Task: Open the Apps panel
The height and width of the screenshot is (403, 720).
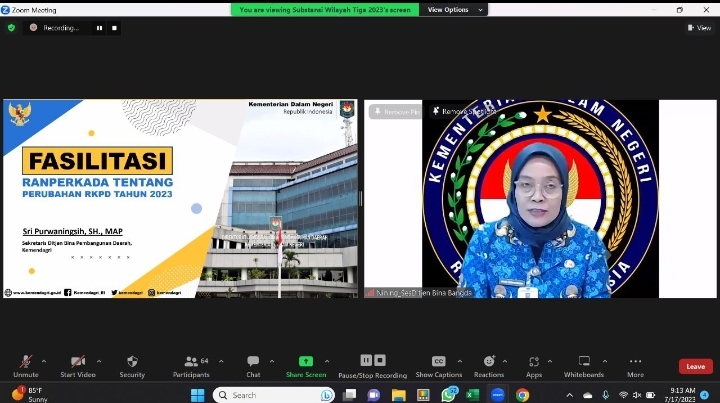Action: point(534,364)
